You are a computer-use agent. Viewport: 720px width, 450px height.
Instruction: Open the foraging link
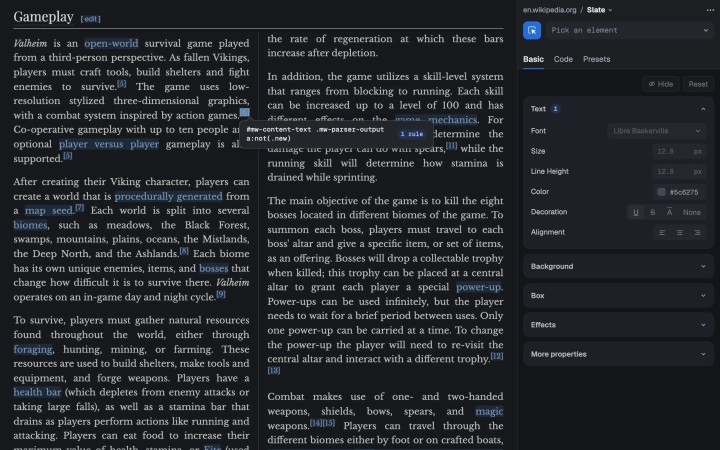(x=33, y=349)
